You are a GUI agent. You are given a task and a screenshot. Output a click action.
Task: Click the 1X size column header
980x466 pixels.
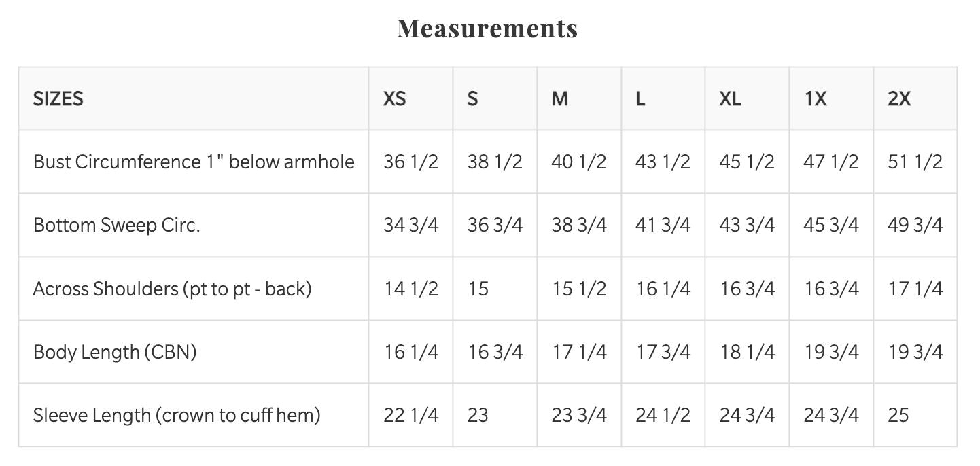(x=815, y=99)
